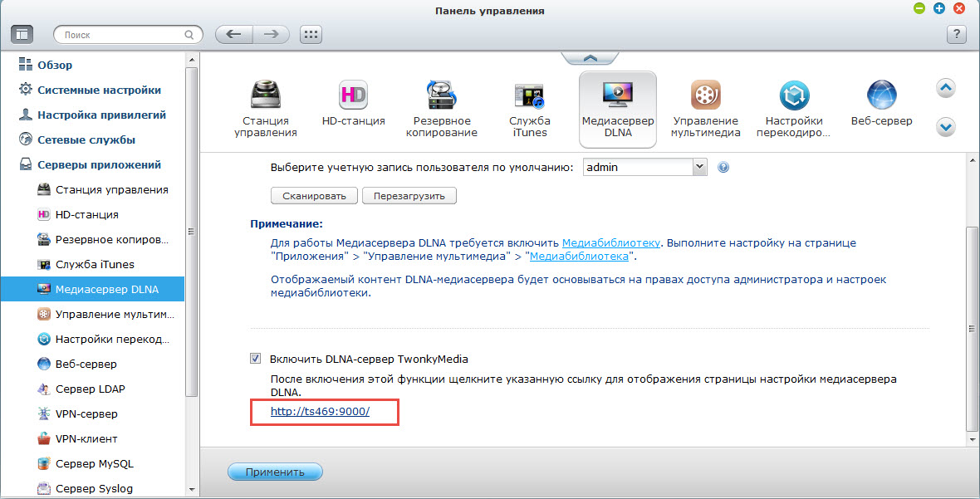980x499 pixels.
Task: Show previous row of application icons
Action: click(x=946, y=89)
